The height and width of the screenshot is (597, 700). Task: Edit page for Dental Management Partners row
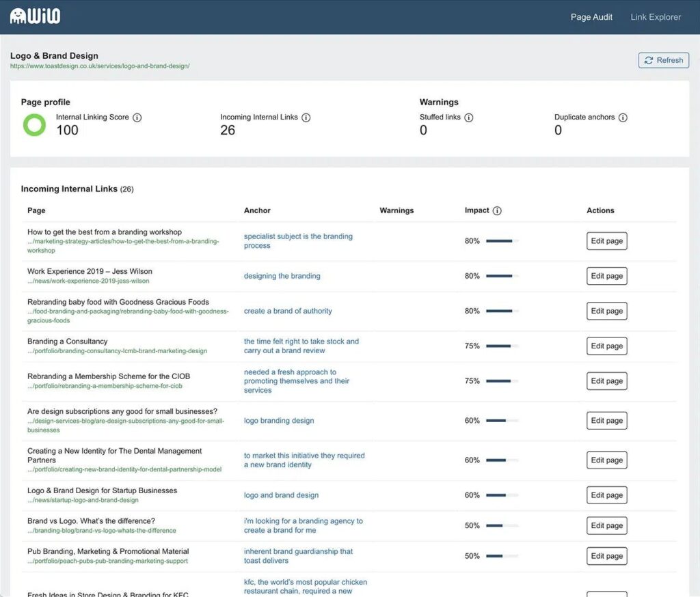(606, 460)
